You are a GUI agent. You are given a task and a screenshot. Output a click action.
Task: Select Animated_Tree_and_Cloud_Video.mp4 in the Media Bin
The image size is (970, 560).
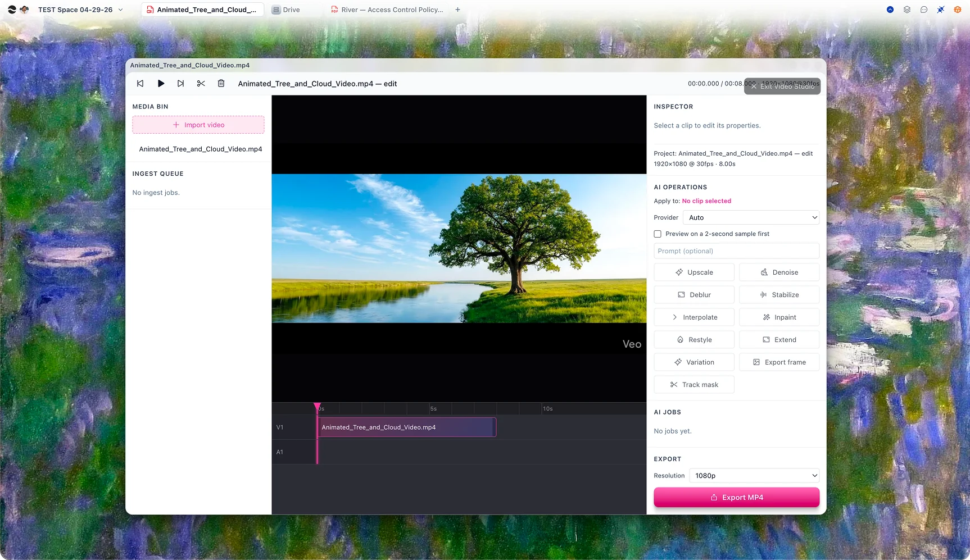(201, 149)
